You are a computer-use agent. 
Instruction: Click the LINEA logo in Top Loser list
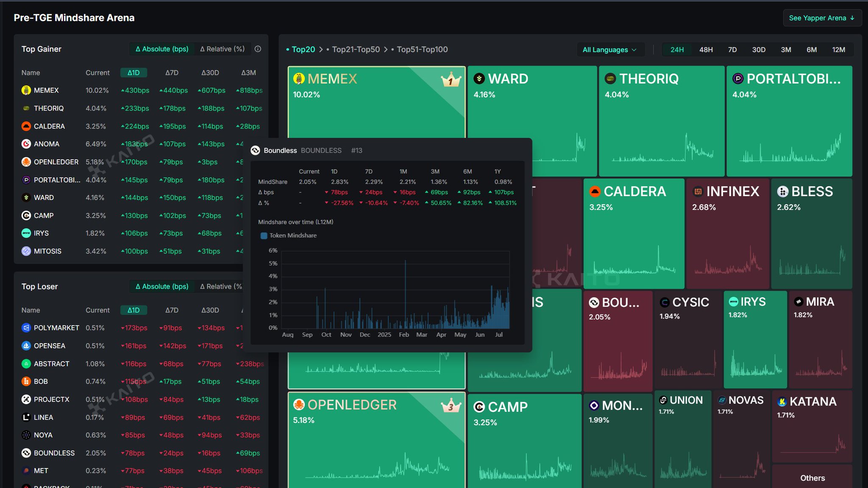[26, 417]
